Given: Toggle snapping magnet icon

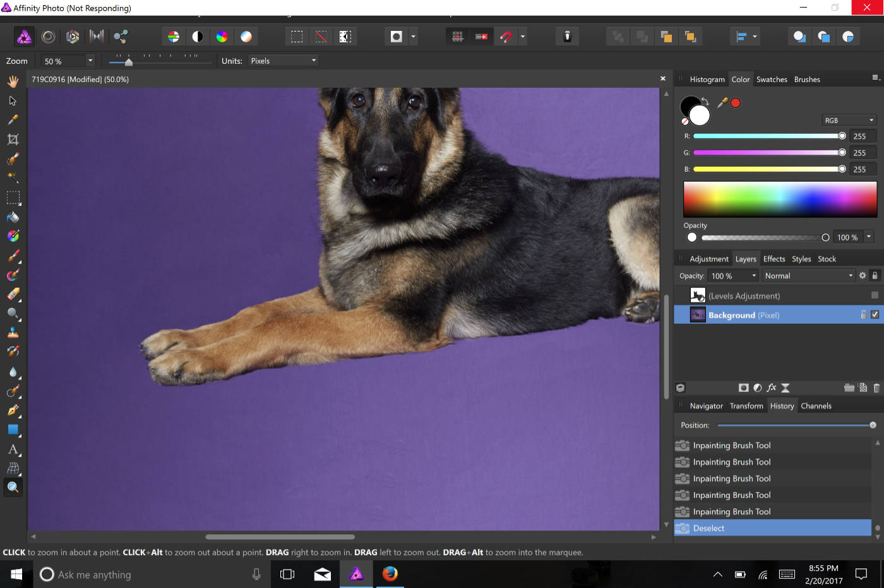Looking at the screenshot, I should 506,37.
